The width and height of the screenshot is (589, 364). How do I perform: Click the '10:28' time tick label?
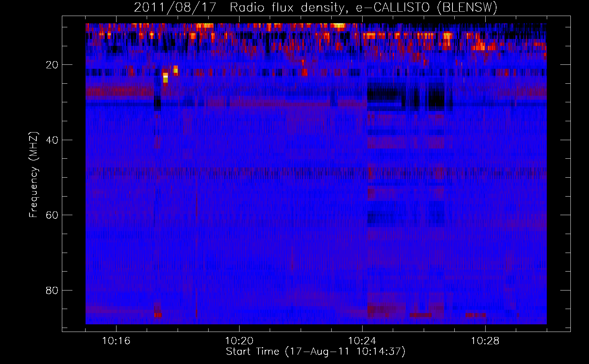click(x=485, y=341)
